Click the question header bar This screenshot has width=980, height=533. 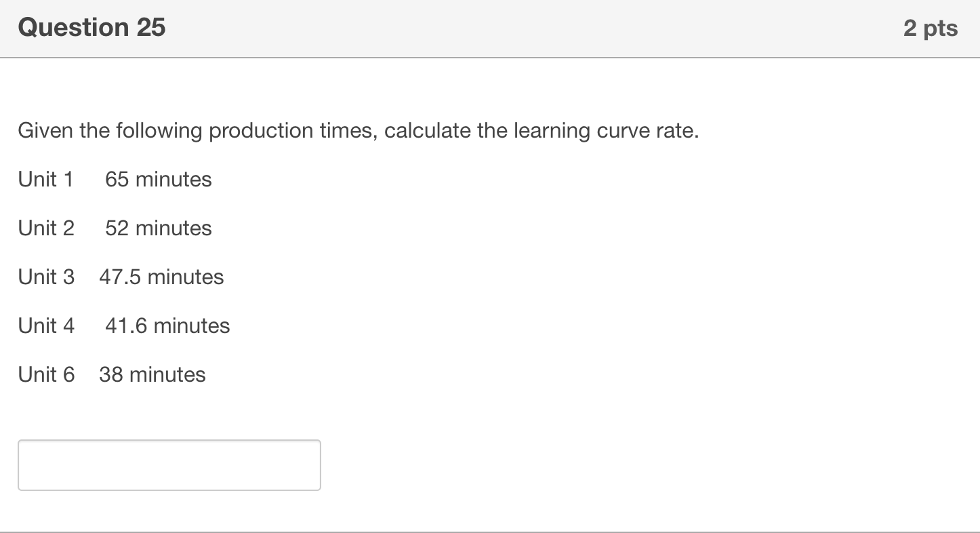click(490, 28)
